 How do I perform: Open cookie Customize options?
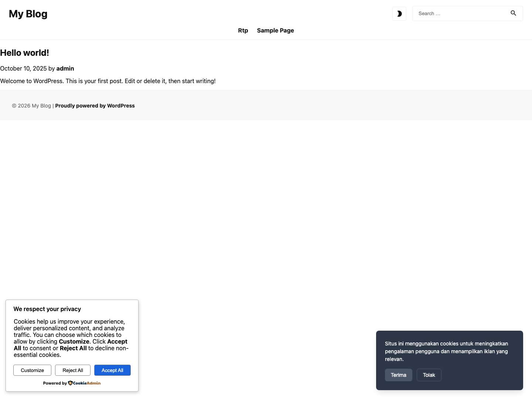pyautogui.click(x=32, y=370)
